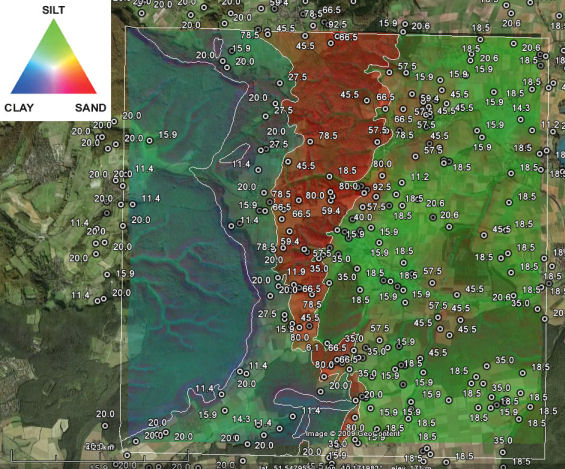Select the marker below the 29.0 label
Viewport: 565px width, 469px height.
pyautogui.click(x=142, y=13)
